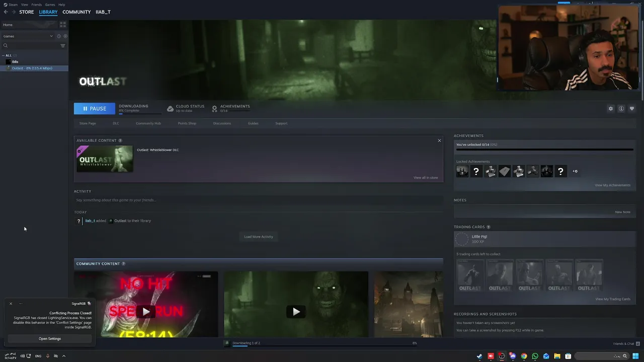644x362 pixels.
Task: Open SignalRGB notification options ellipsis
Action: point(20,304)
